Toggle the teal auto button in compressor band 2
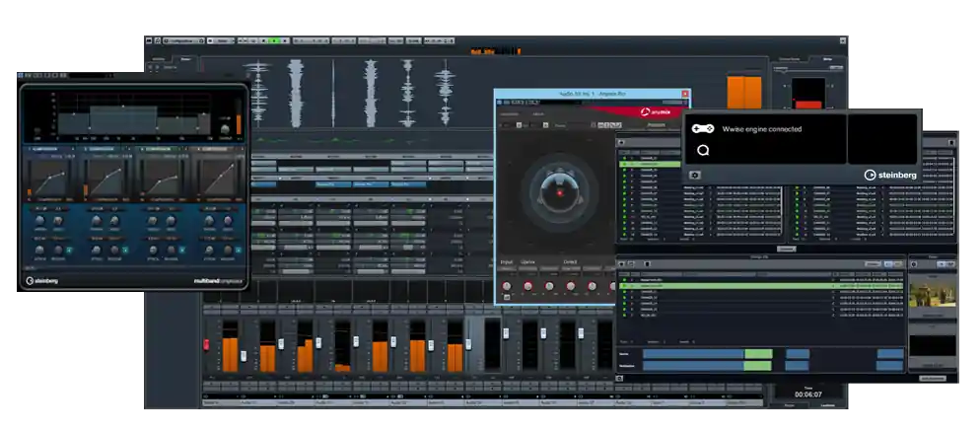980x432 pixels. pyautogui.click(x=125, y=251)
